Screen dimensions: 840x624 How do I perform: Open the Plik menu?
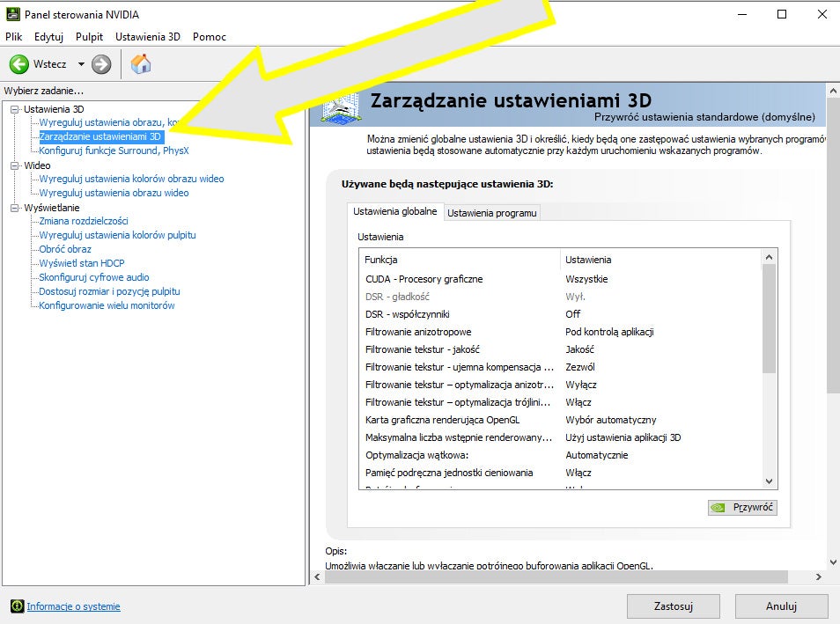pos(14,37)
